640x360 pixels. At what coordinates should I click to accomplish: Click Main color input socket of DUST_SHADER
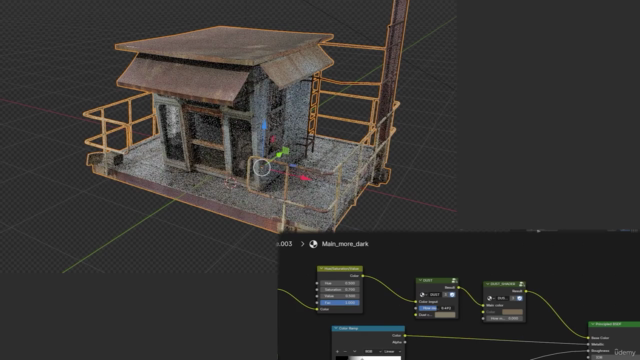pos(483,305)
